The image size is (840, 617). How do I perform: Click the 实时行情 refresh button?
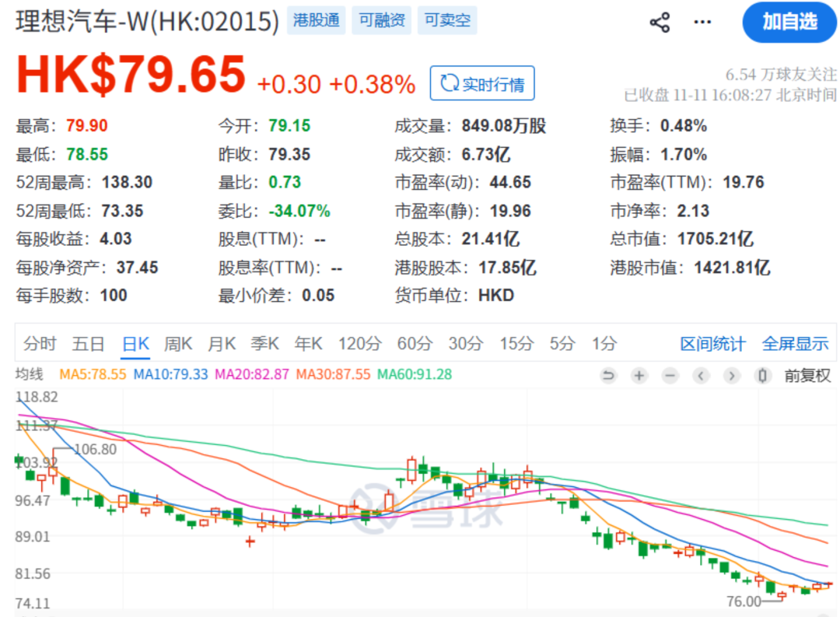482,83
